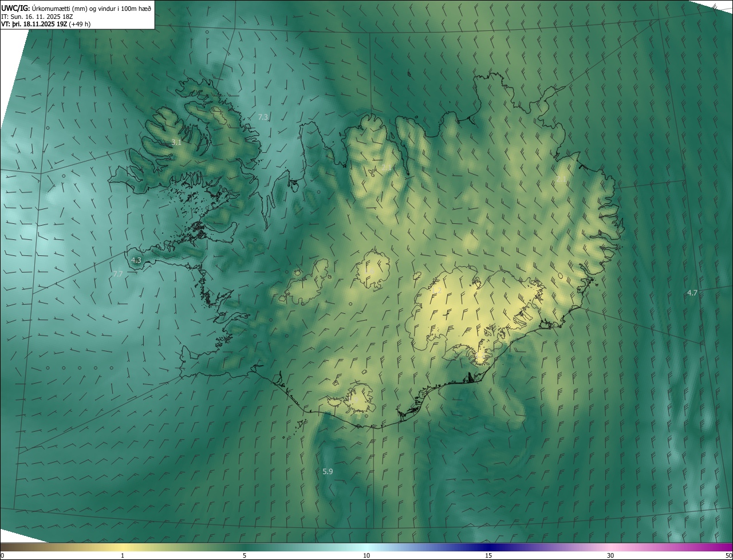Click the 50 tick on the color scale

point(728,555)
